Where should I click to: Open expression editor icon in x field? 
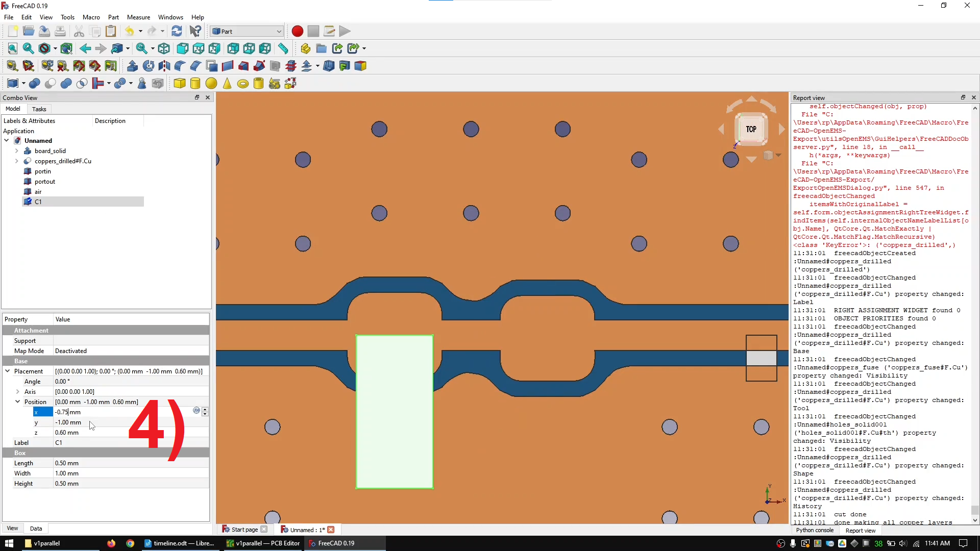pos(197,411)
